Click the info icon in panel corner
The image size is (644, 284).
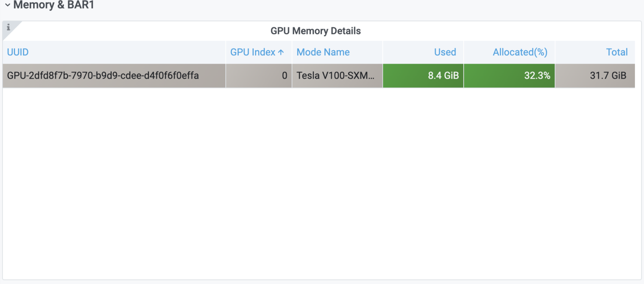(8, 27)
